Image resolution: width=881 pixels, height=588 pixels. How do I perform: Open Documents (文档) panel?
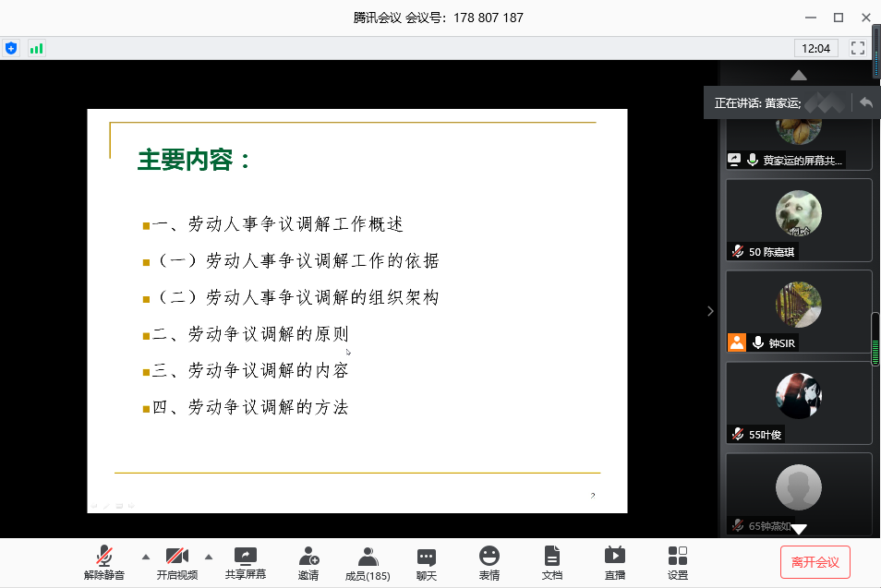551,562
